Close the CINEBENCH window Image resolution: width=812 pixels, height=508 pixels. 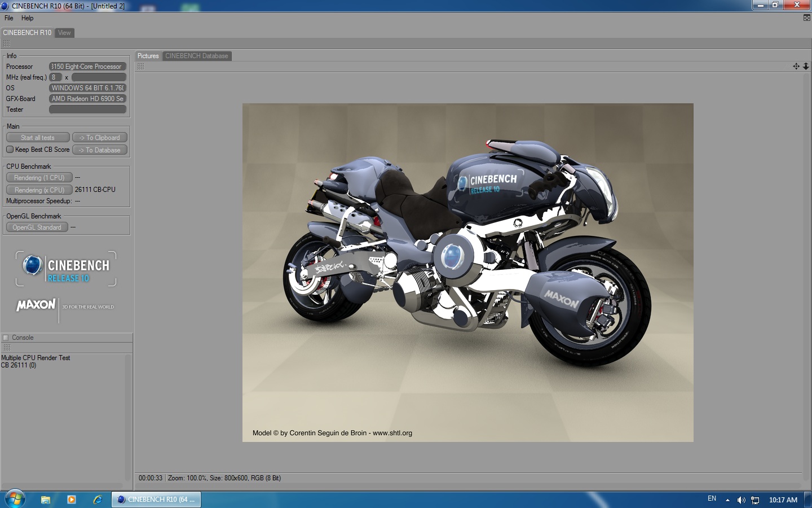pos(797,5)
